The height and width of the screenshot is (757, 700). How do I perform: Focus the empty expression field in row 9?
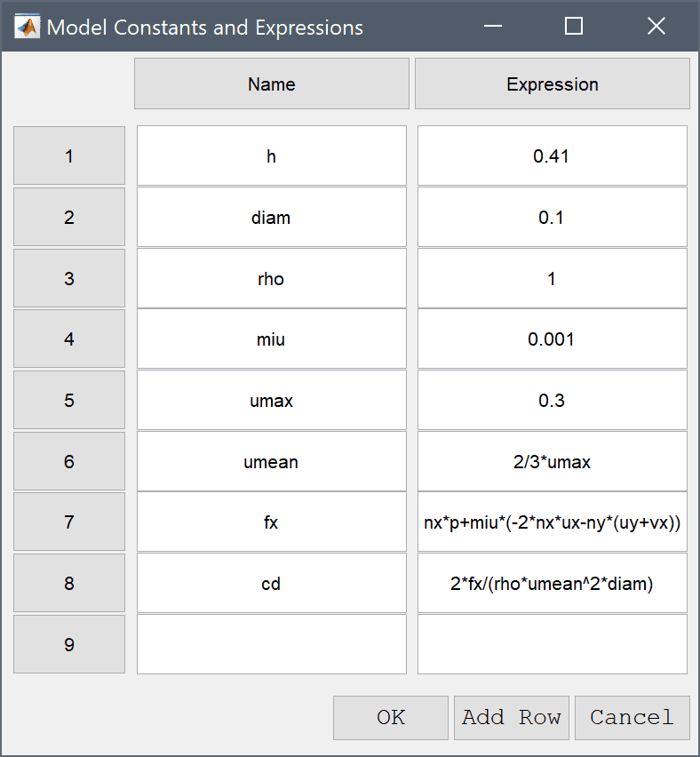click(553, 644)
